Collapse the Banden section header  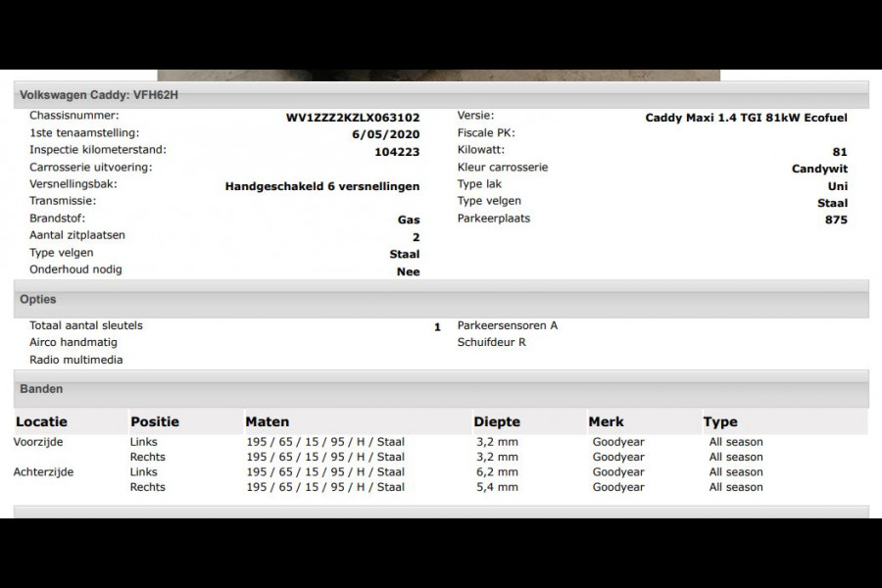click(41, 389)
